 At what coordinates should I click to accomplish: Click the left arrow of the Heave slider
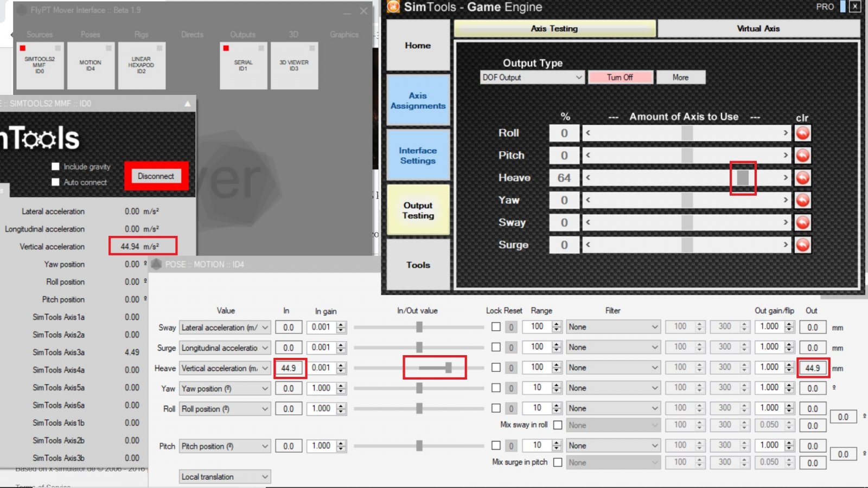pos(588,178)
